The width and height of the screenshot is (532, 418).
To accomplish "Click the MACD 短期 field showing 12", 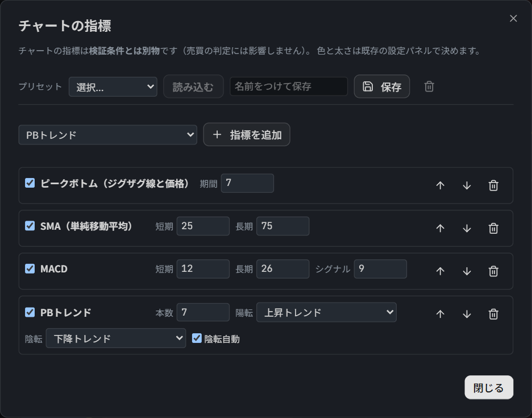I will [x=203, y=269].
